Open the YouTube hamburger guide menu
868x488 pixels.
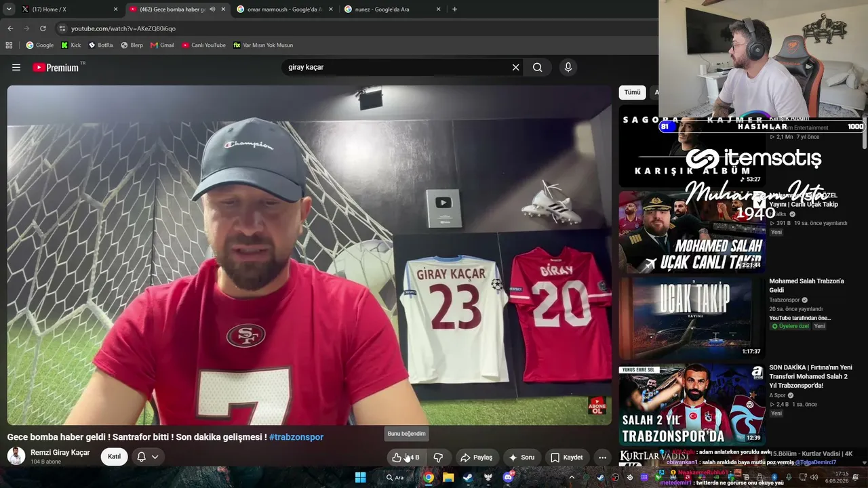pos(16,67)
